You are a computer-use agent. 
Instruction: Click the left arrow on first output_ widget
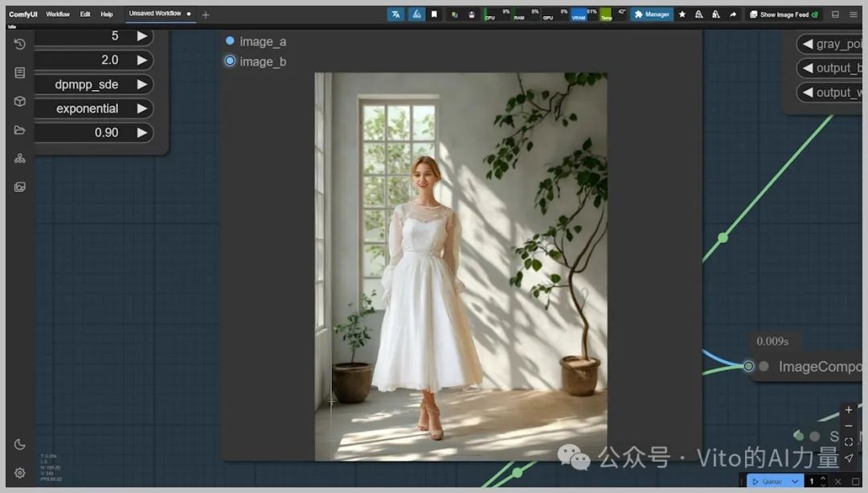pyautogui.click(x=808, y=68)
